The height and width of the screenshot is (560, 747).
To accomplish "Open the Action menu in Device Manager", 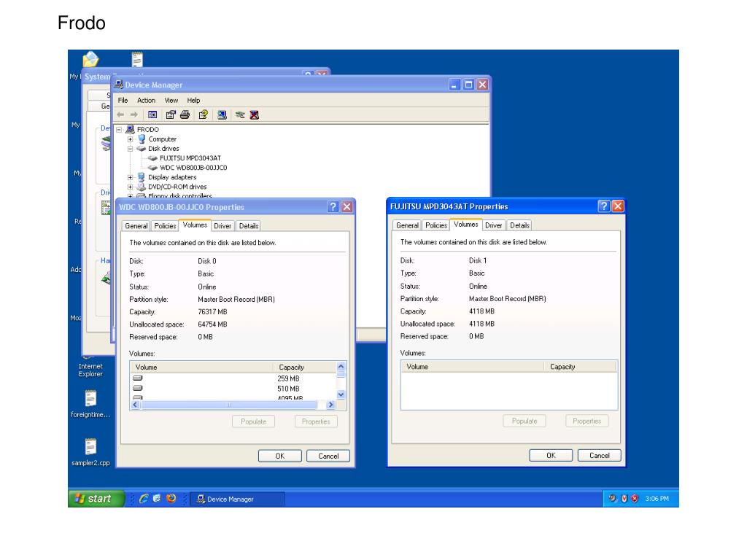I will (x=146, y=100).
